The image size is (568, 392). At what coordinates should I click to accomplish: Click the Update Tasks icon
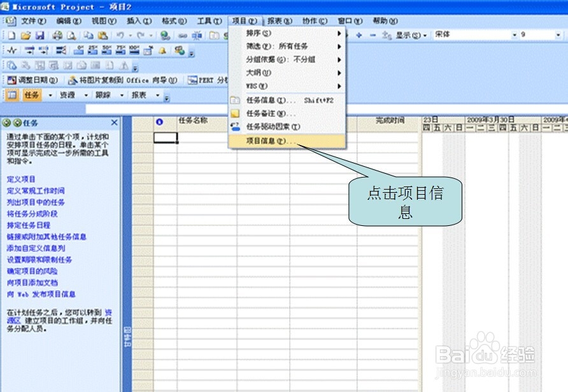click(148, 50)
